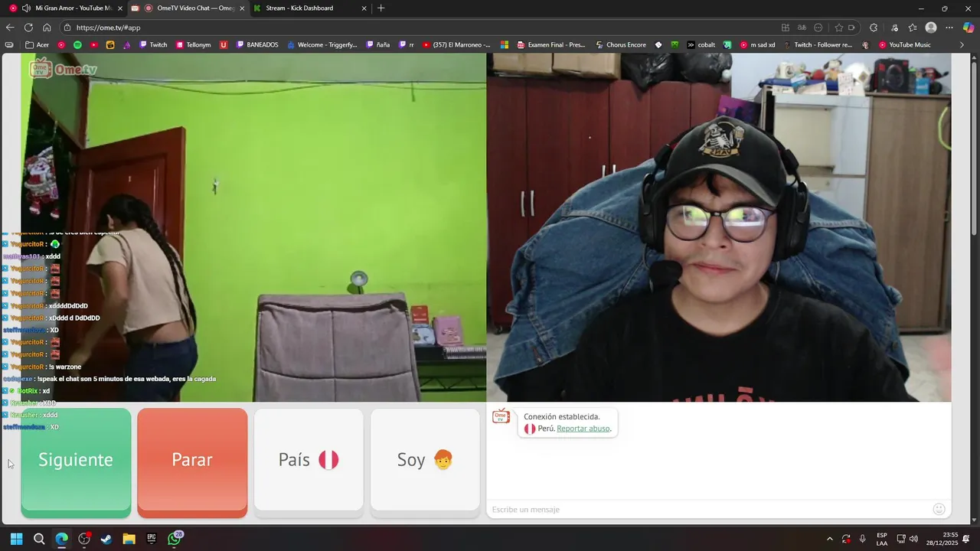Close the Mi Gran Amor tab
980x551 pixels.
pyautogui.click(x=119, y=8)
